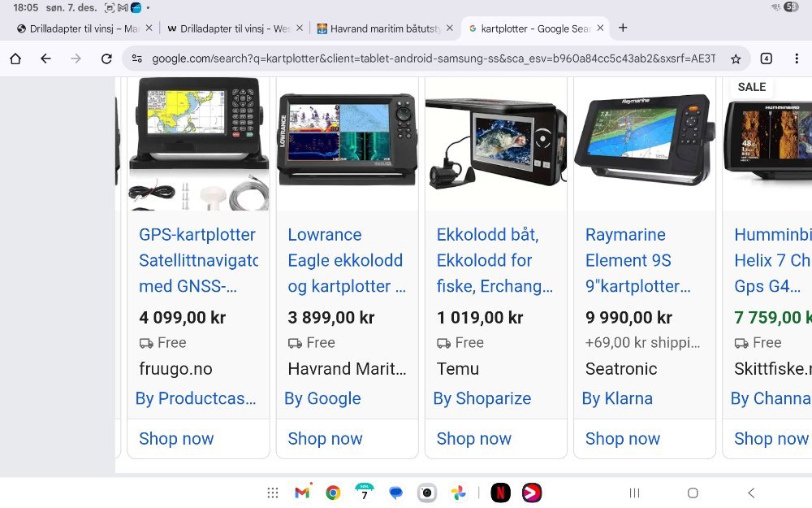Bookmark this page with star icon
812x508 pixels.
click(736, 59)
